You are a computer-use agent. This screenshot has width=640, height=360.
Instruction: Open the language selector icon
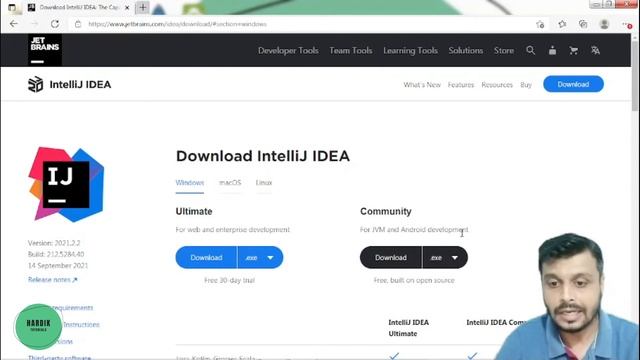pyautogui.click(x=595, y=50)
